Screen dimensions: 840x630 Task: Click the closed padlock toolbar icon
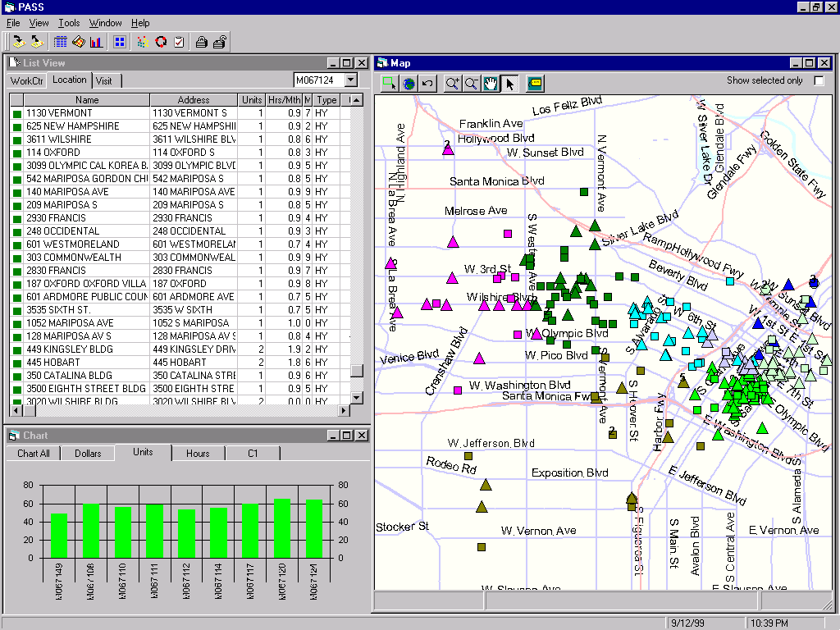202,42
